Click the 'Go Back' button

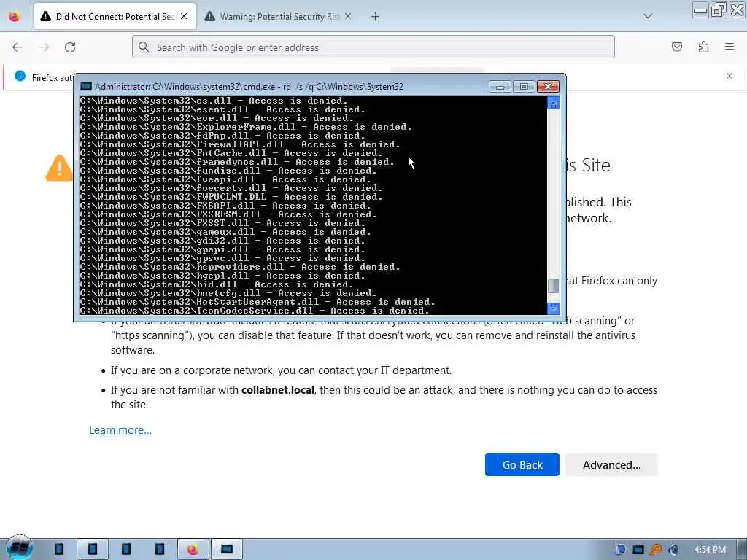522,464
